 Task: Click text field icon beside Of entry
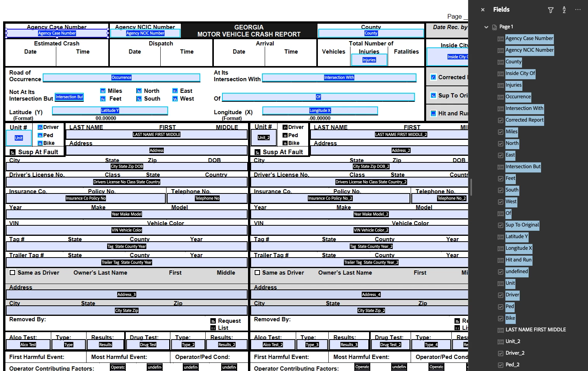[501, 214]
